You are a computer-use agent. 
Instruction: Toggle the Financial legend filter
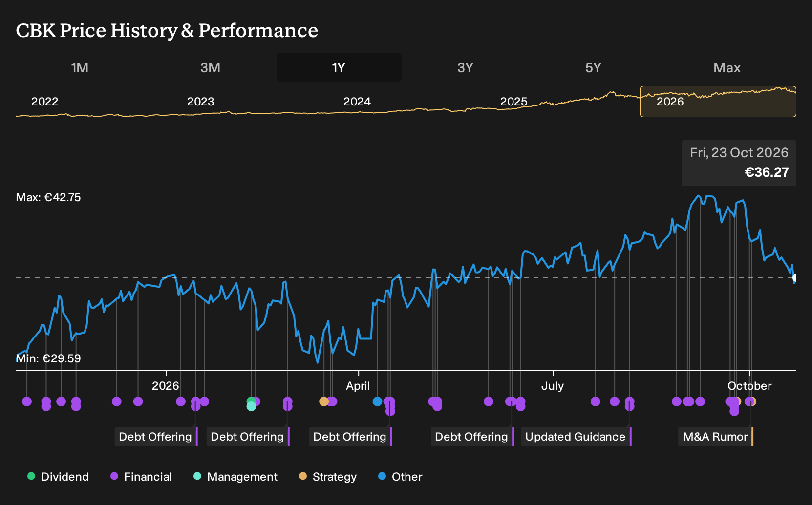(x=141, y=477)
